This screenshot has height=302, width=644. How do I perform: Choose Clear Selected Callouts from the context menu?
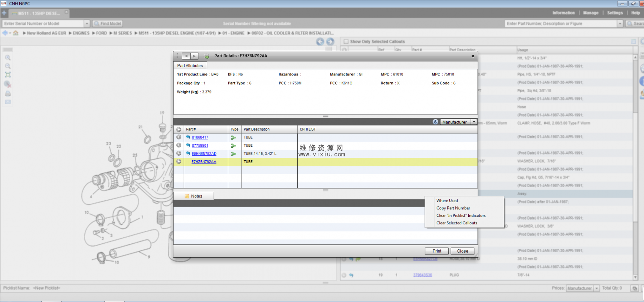457,223
